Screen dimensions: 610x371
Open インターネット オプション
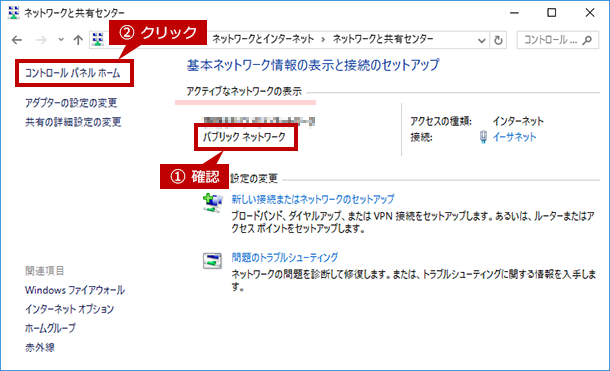[x=69, y=309]
